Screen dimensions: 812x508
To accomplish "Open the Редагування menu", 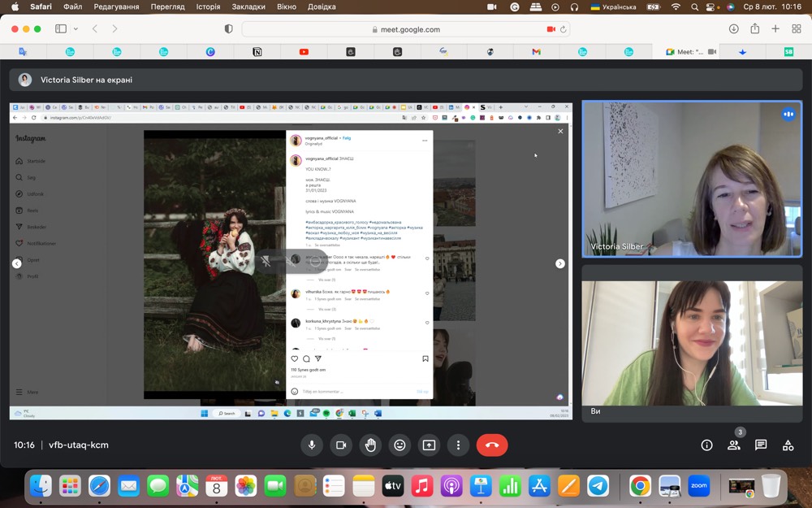I will [116, 7].
